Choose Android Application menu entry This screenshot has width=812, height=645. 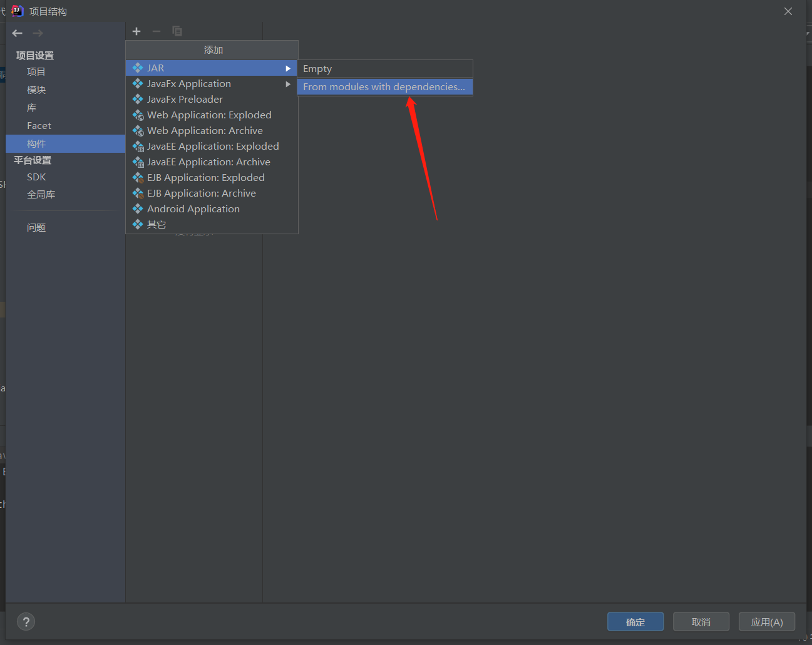tap(212, 209)
